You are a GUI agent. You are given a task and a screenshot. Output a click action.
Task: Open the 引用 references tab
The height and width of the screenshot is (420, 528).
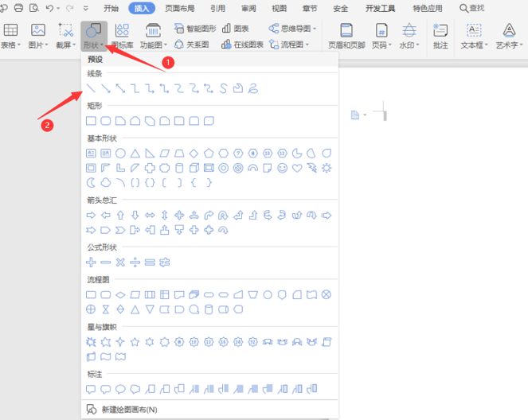click(x=217, y=8)
